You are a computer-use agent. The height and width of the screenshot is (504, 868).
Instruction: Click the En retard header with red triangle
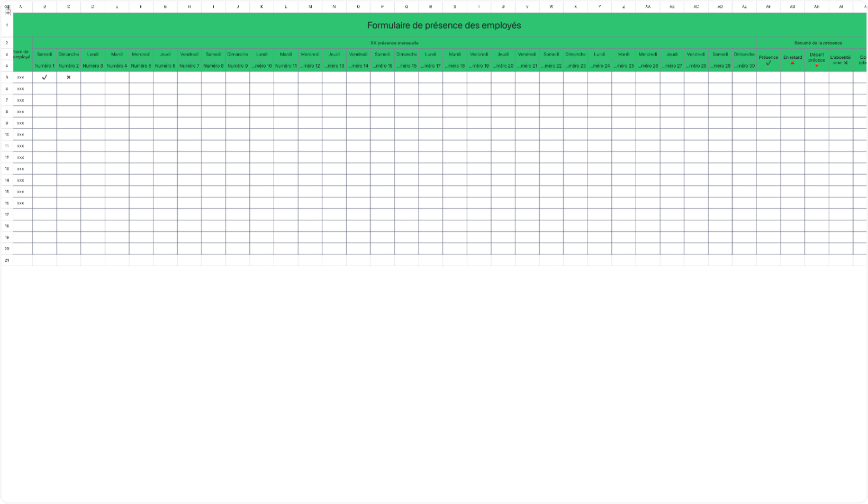pos(793,60)
